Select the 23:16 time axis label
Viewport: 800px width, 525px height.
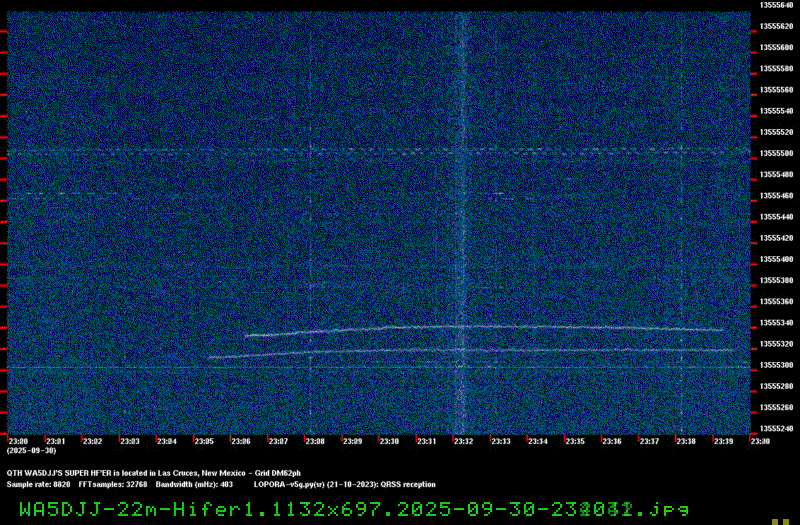click(612, 441)
